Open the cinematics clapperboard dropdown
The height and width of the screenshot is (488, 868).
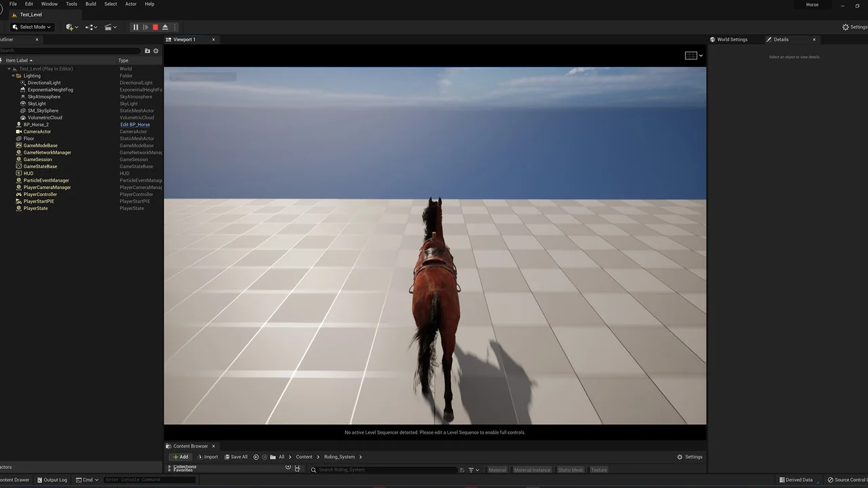110,27
